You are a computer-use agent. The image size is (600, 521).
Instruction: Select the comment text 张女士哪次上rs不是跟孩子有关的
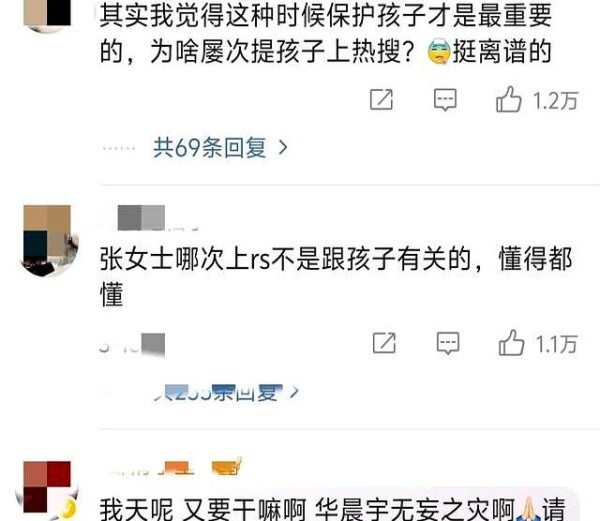tap(285, 259)
